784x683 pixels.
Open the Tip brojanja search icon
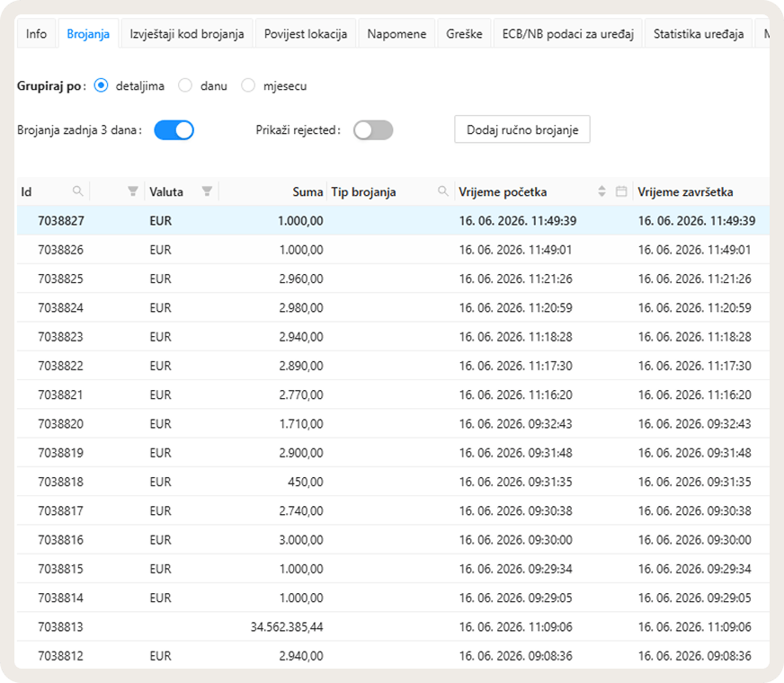pos(442,191)
